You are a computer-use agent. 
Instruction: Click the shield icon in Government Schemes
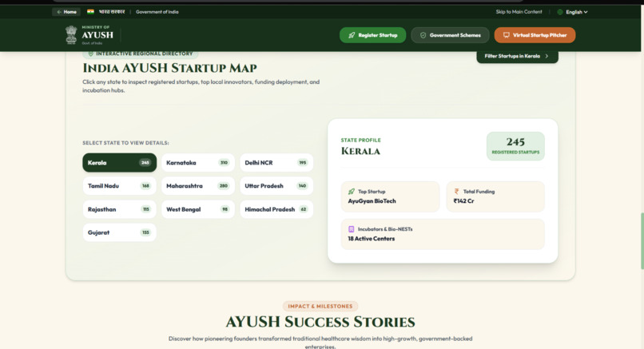[x=423, y=35]
